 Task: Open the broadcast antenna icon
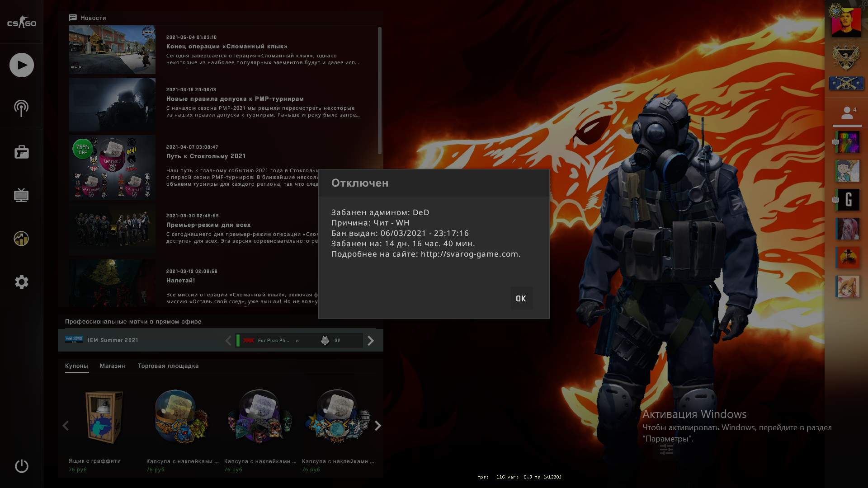click(x=21, y=108)
